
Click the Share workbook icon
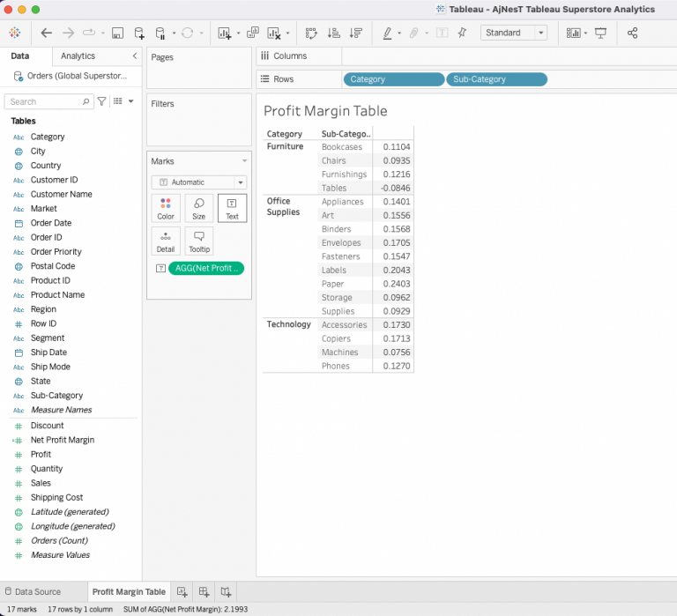tap(632, 33)
